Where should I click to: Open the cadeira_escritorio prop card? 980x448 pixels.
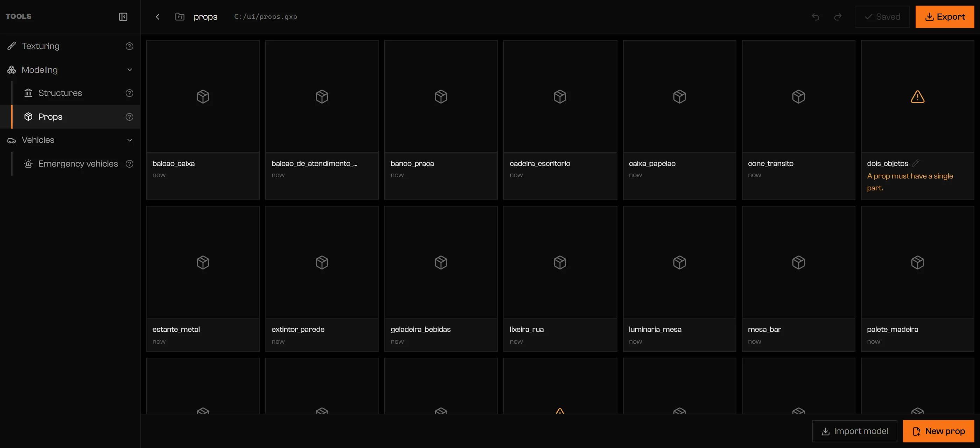[x=560, y=120]
